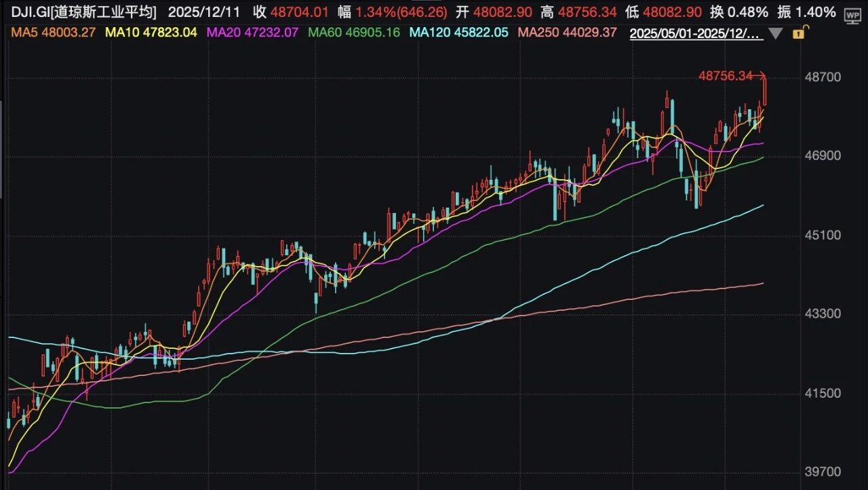This screenshot has height=490, width=868.
Task: Select the MA20 47232.07 indicator label
Action: (252, 32)
